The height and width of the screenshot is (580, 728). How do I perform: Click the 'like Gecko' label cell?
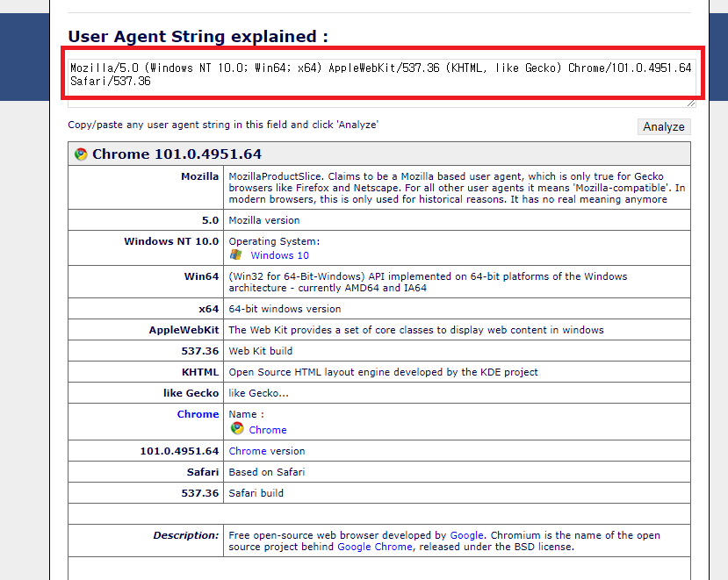click(146, 393)
